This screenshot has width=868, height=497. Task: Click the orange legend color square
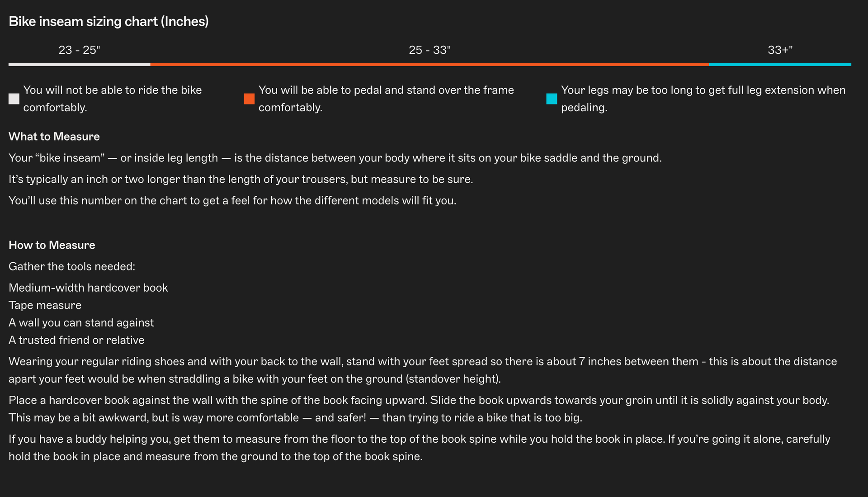pos(249,99)
